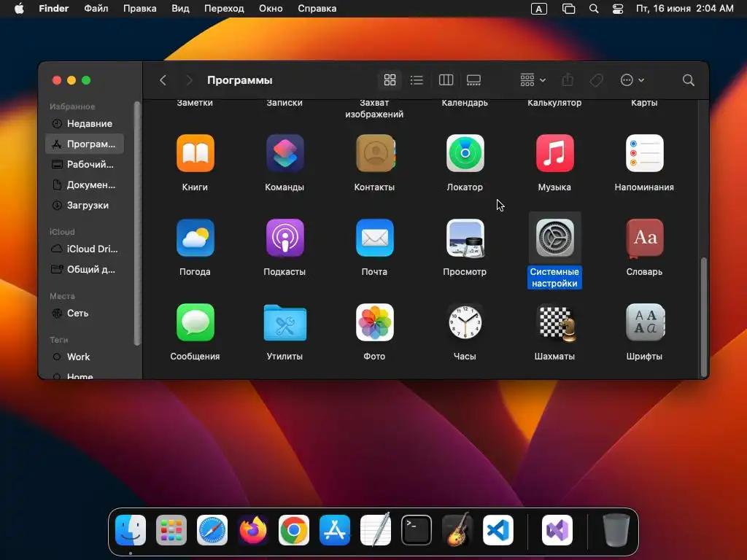
Task: Go back with the back arrow
Action: [x=163, y=80]
